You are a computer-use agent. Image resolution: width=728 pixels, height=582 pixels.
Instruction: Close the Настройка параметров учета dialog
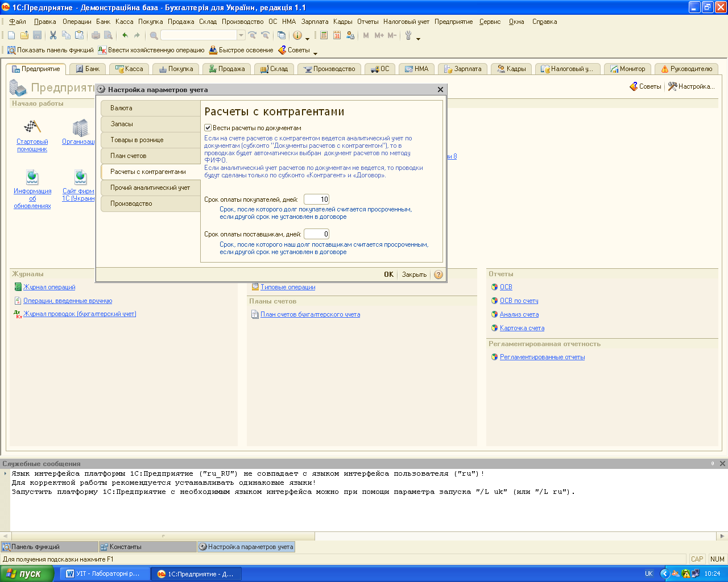click(440, 90)
